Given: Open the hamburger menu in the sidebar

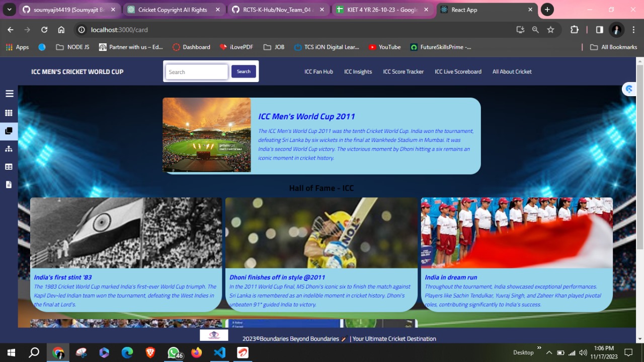Looking at the screenshot, I should point(9,94).
